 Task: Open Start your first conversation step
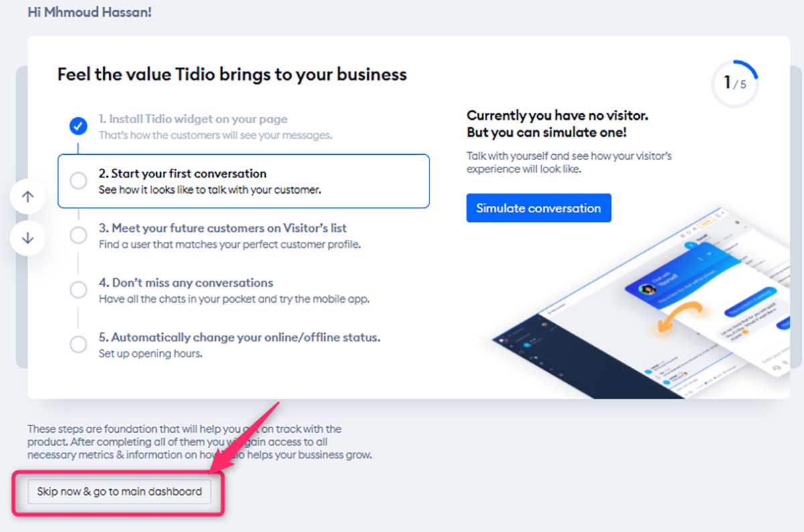[244, 181]
